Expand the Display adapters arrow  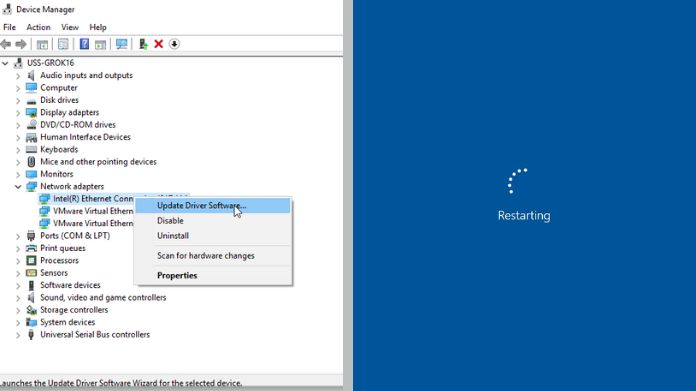(18, 113)
